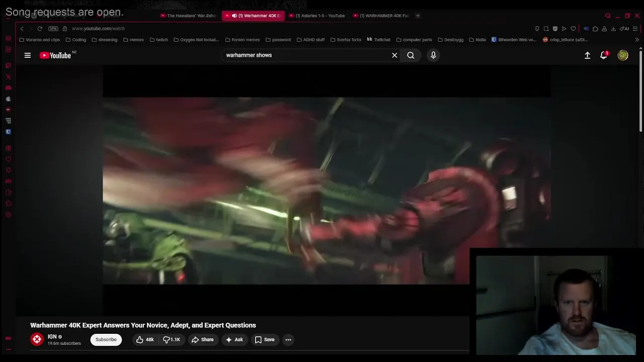The height and width of the screenshot is (362, 644).
Task: Open the 'computer parts' bookmark folder
Action: [414, 40]
